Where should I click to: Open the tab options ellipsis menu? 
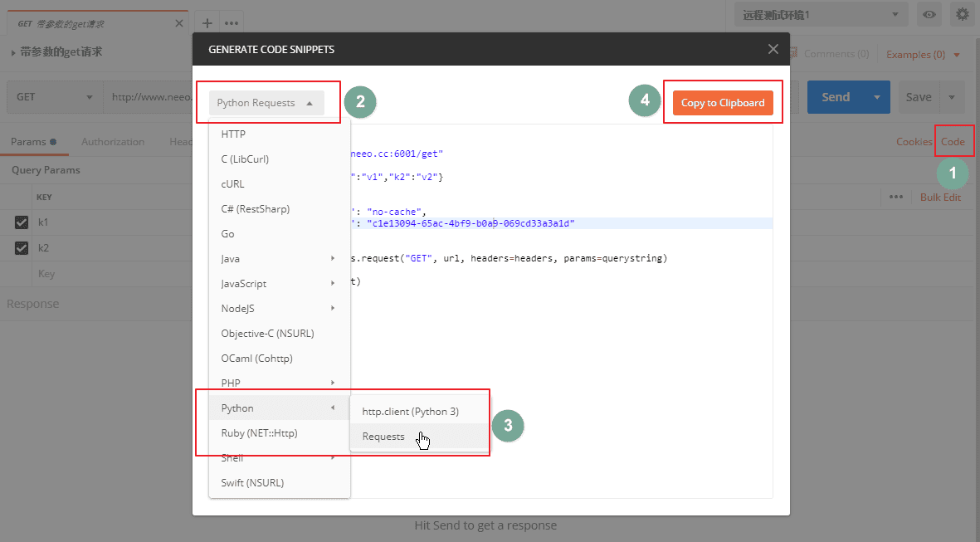click(x=232, y=23)
